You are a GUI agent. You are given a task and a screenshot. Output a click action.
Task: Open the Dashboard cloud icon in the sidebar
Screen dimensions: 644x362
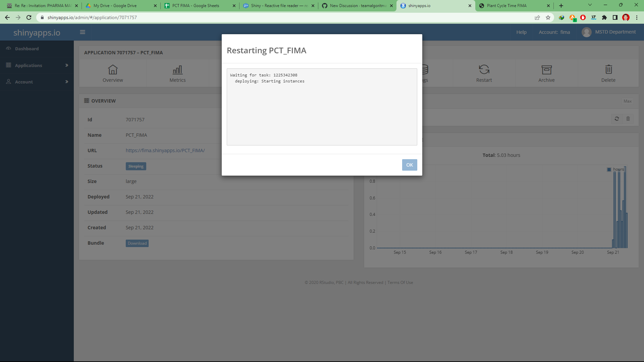pos(9,48)
